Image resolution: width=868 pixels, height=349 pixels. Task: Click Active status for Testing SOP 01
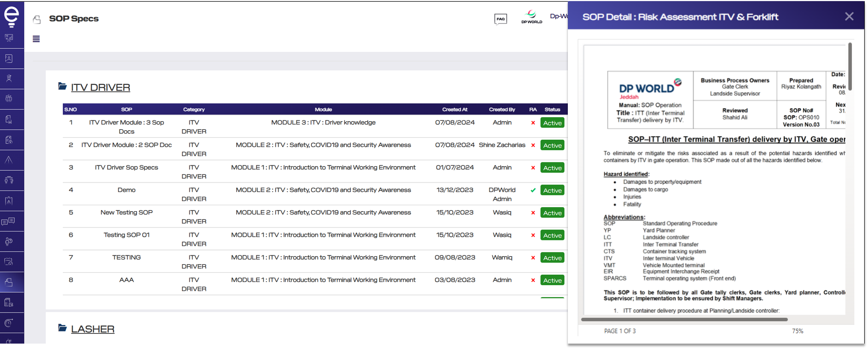coord(552,235)
